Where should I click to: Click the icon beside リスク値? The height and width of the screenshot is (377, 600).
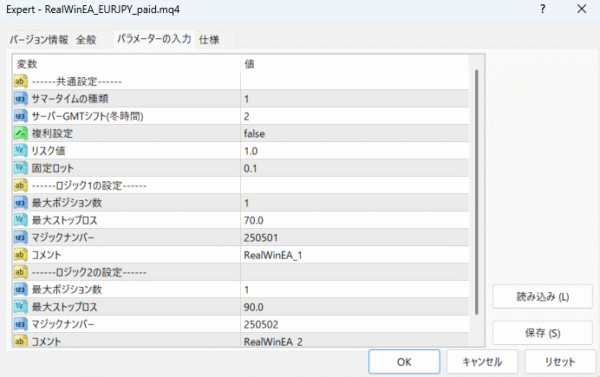click(20, 151)
